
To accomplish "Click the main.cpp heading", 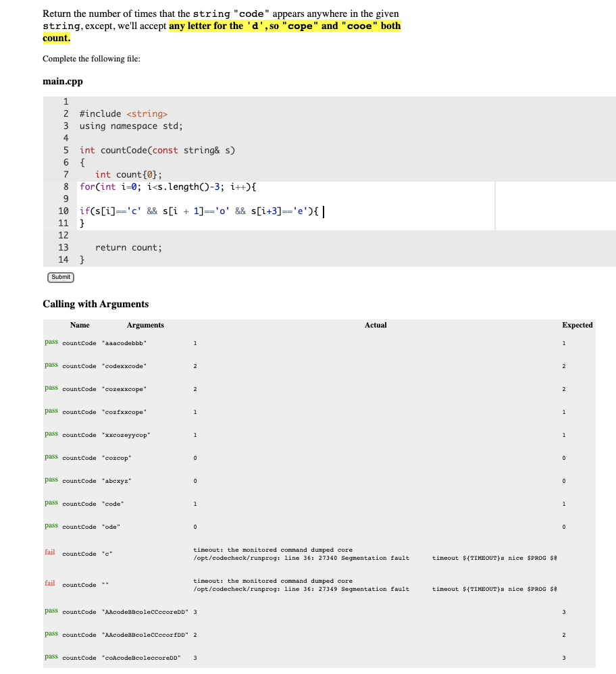I will [61, 81].
